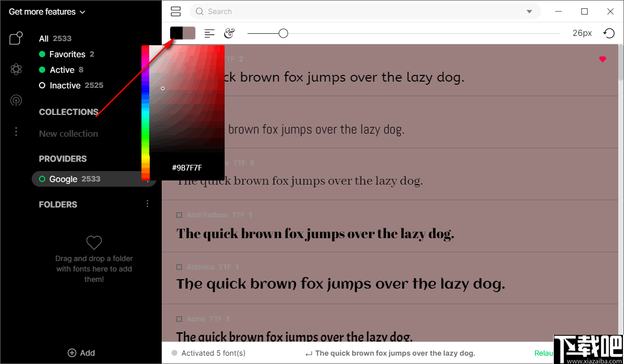Click the Abril Fatface font name label

pos(207,215)
